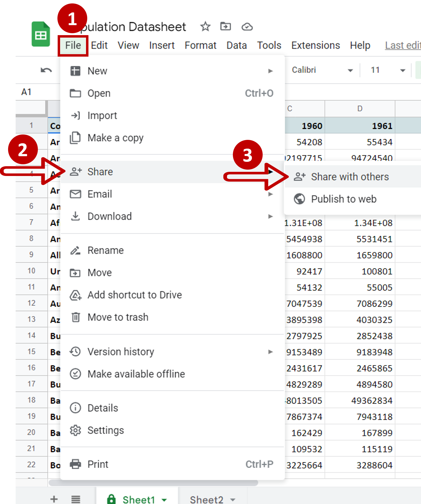Select row 12 header
The image size is (421, 504).
click(x=32, y=303)
